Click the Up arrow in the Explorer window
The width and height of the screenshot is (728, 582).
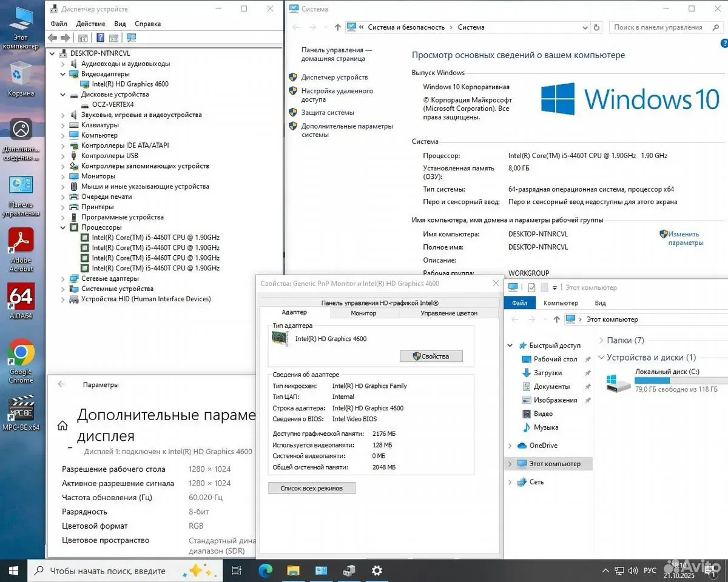coord(556,319)
